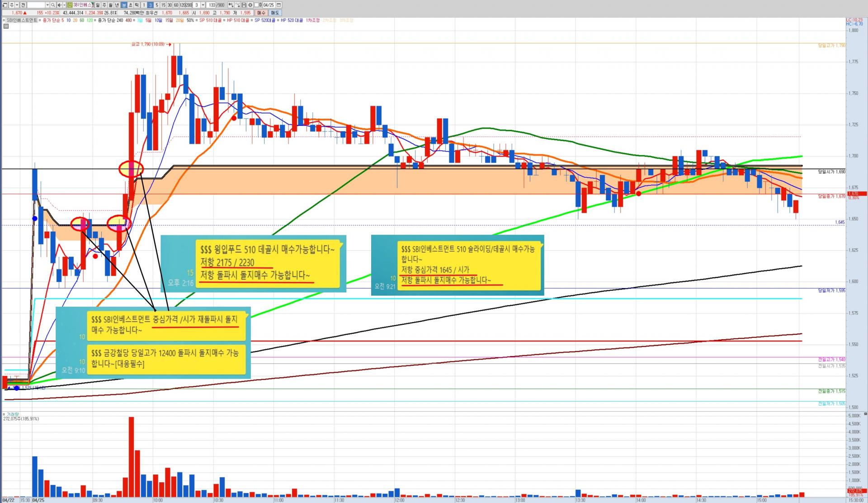Image resolution: width=868 pixels, height=503 pixels.
Task: Expand dropdown arrow next to 주
Action: coord(17,5)
